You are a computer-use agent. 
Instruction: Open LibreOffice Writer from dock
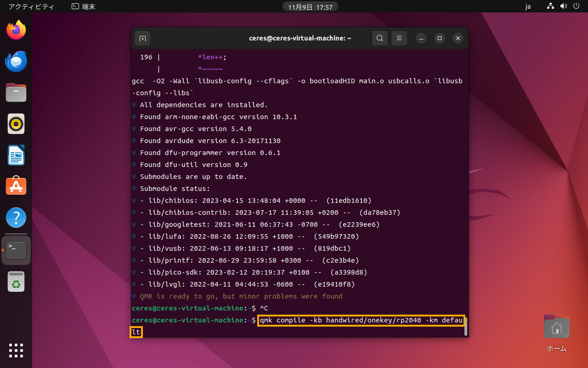click(x=16, y=155)
